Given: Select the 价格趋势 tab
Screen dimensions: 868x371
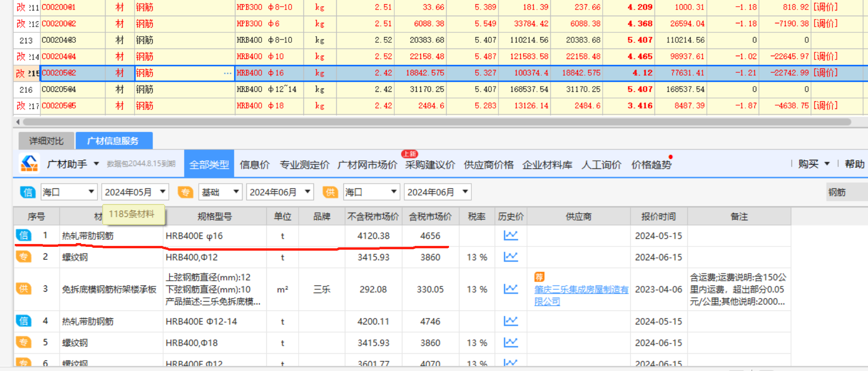Looking at the screenshot, I should click(651, 165).
